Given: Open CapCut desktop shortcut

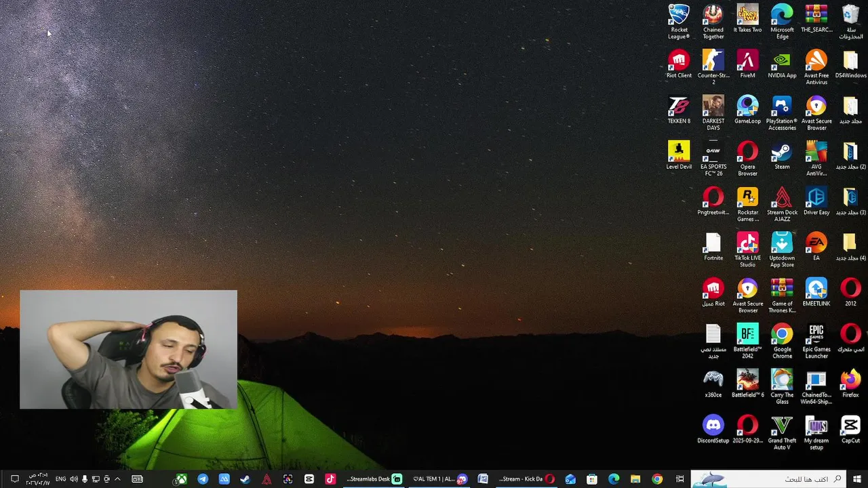Looking at the screenshot, I should 850,429.
